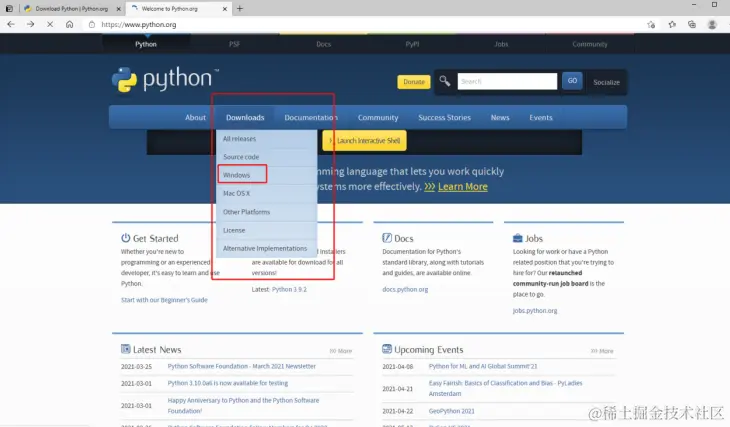This screenshot has width=730, height=427.
Task: Open the About menu
Action: tap(196, 117)
